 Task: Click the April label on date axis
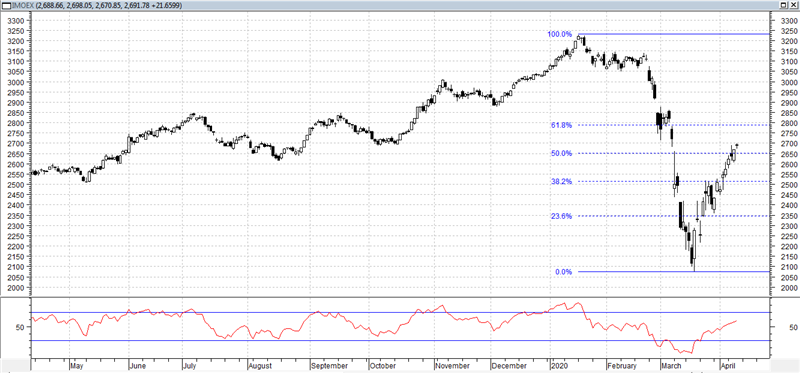click(728, 366)
